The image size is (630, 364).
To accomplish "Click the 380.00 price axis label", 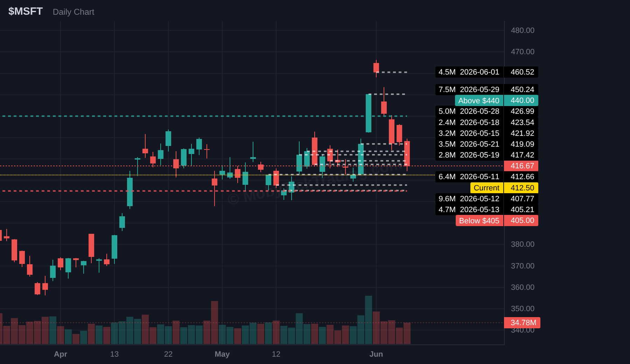I will [523, 244].
